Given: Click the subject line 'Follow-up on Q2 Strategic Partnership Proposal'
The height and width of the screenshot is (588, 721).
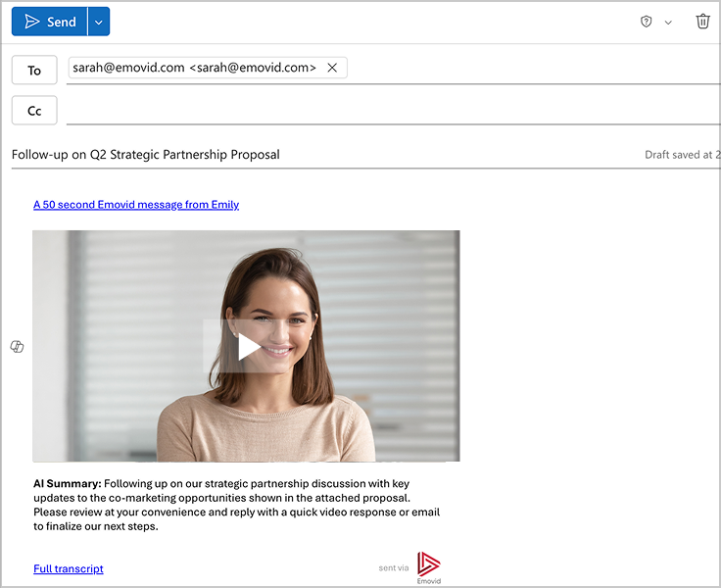Looking at the screenshot, I should coord(146,154).
